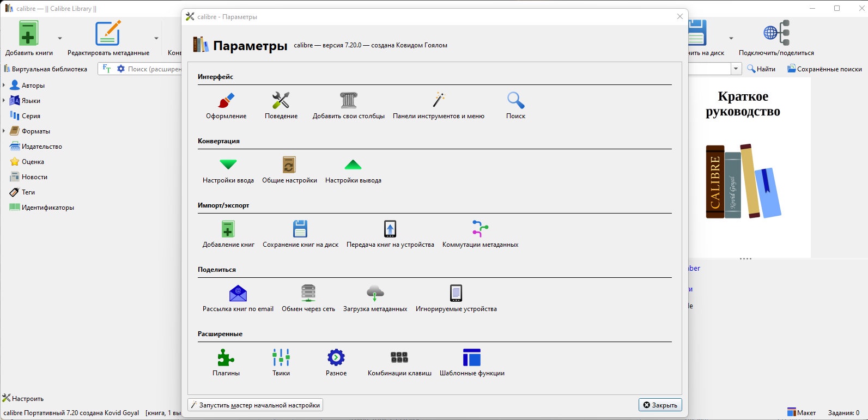The height and width of the screenshot is (420, 868).
Task: Expand the Форматы category arrow
Action: (x=4, y=131)
